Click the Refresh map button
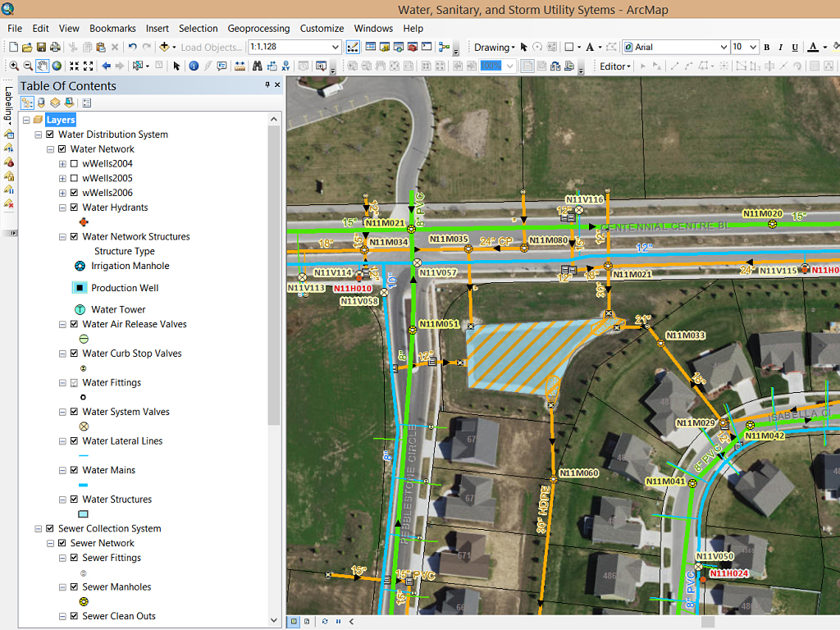The height and width of the screenshot is (630, 840). point(325,622)
